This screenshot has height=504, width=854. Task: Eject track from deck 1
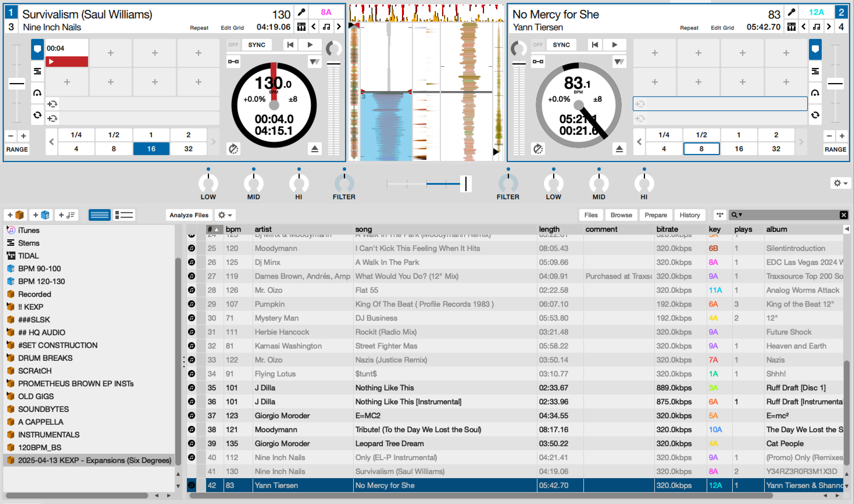pos(315,149)
